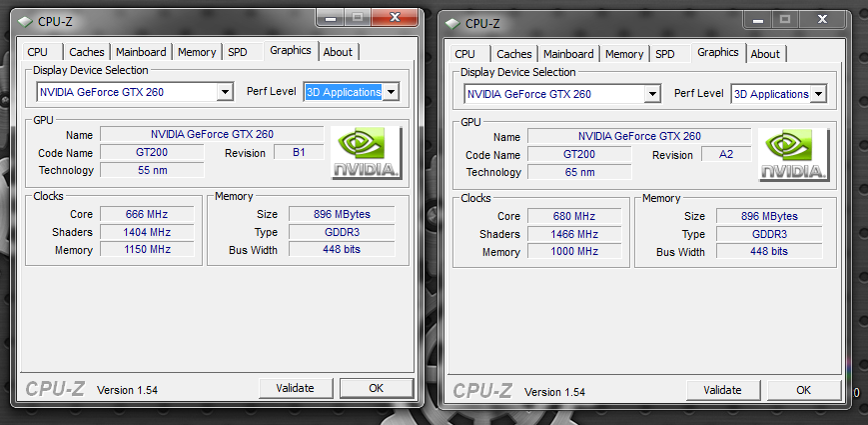This screenshot has height=425, width=868.
Task: Open About tab in left window
Action: (x=338, y=52)
